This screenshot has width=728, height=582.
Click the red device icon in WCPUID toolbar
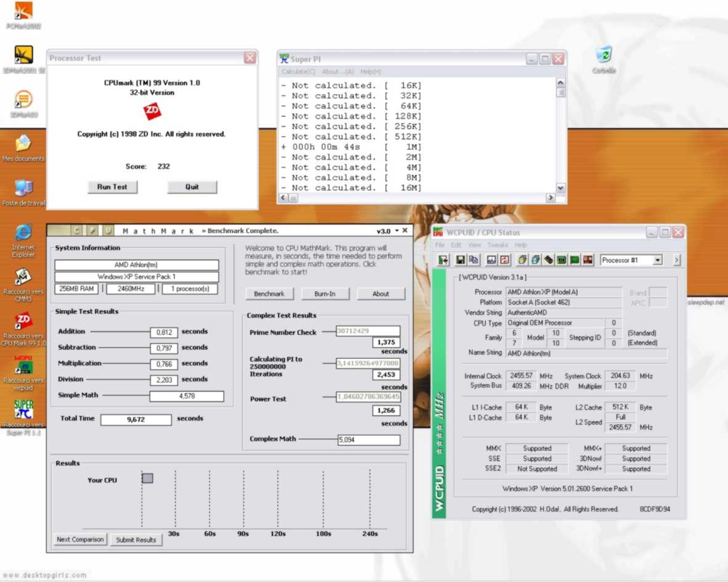coord(588,260)
